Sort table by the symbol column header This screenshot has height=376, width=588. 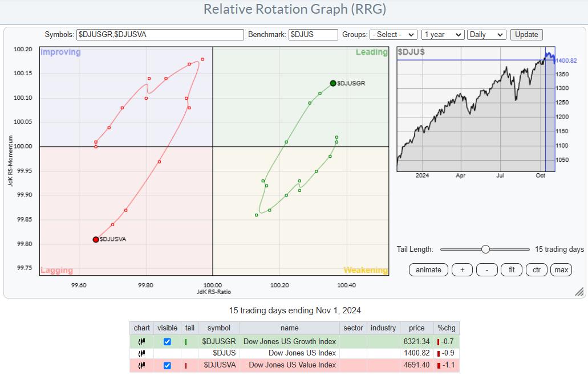(x=219, y=328)
